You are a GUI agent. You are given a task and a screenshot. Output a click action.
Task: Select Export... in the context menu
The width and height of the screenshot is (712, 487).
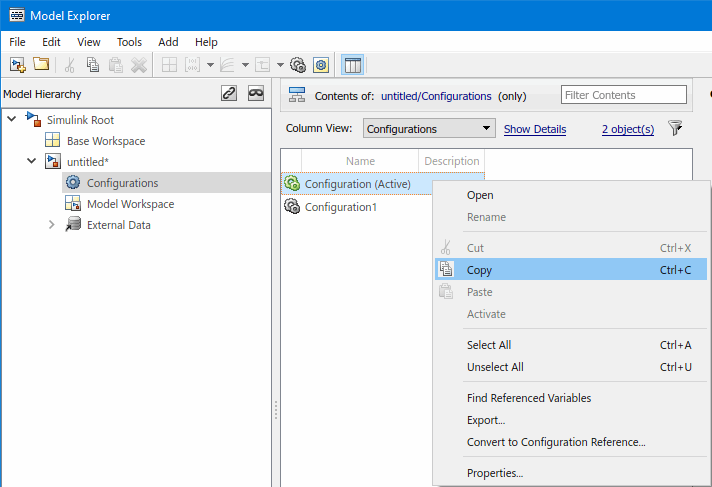tap(485, 420)
